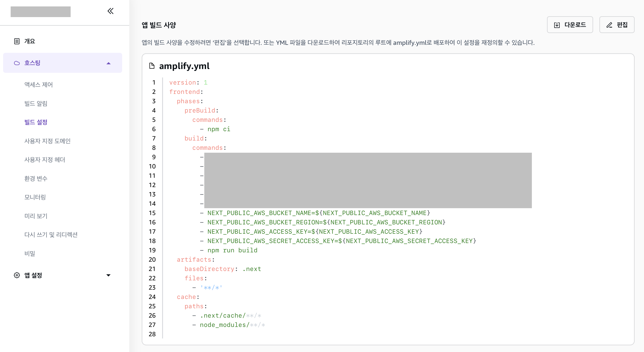The height and width of the screenshot is (352, 644).
Task: Click the app settings (앱 설정) gear icon
Action: pos(17,275)
